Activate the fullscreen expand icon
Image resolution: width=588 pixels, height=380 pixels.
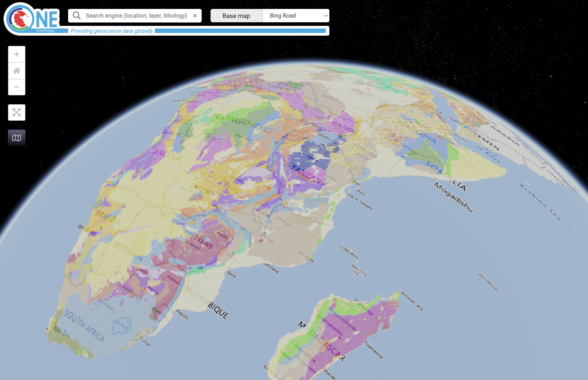[x=16, y=112]
